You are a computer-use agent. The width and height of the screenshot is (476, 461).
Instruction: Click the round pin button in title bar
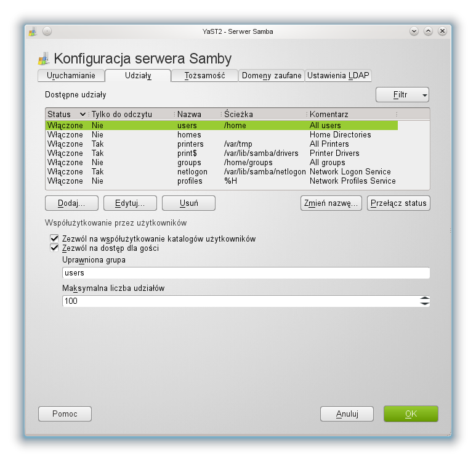[x=47, y=31]
